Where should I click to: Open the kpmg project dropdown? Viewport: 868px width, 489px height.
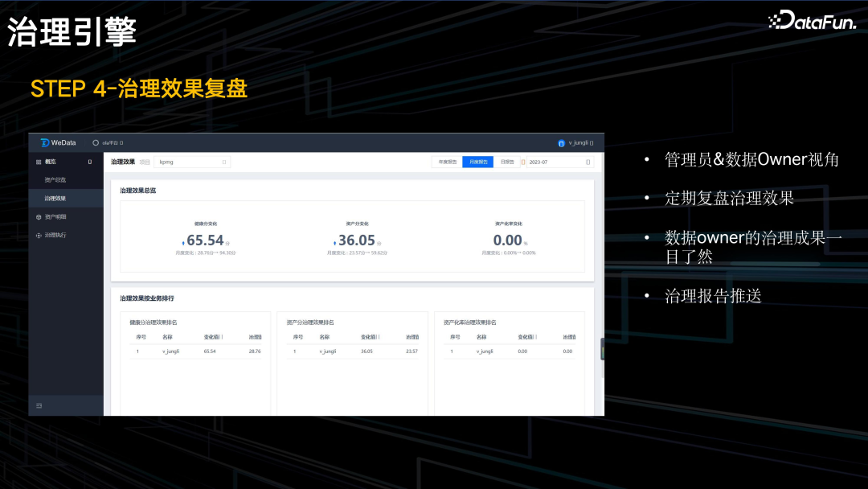click(193, 162)
